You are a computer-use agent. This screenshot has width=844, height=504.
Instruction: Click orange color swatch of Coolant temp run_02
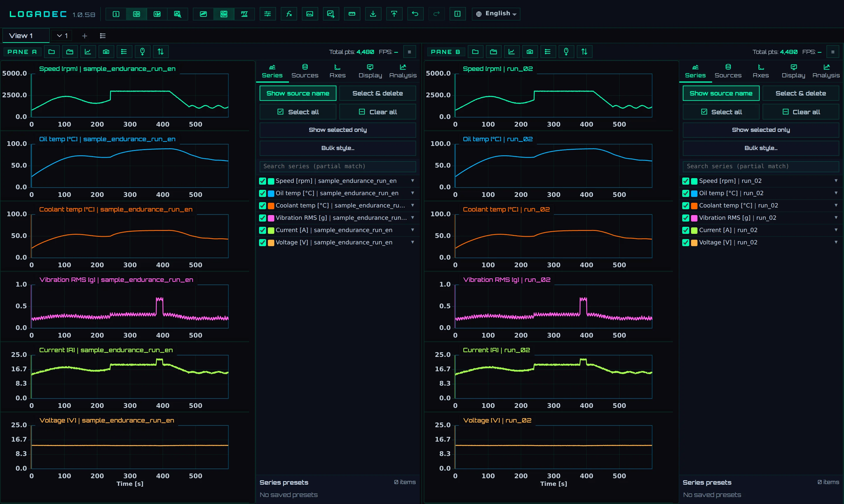click(694, 206)
